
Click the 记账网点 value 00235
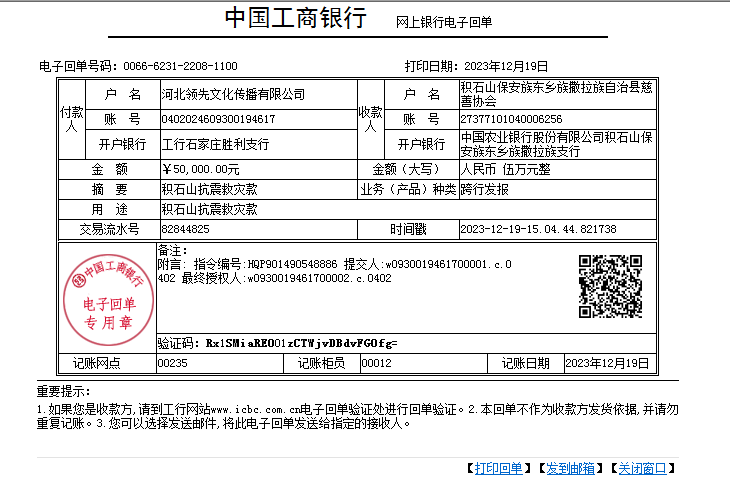tap(173, 363)
